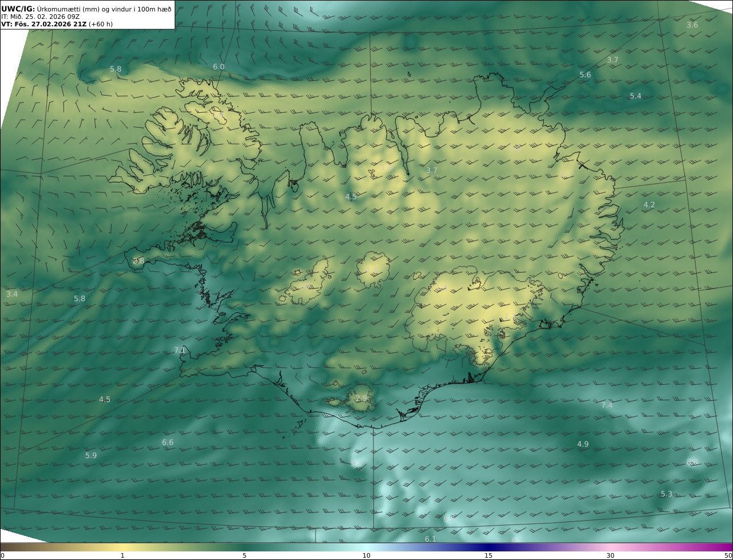Click the '5.3' value label

point(667,494)
